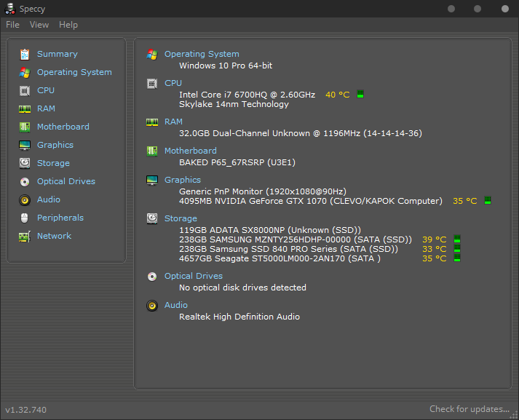
Task: Click the Optical Drives disc icon in sidebar
Action: (x=25, y=182)
